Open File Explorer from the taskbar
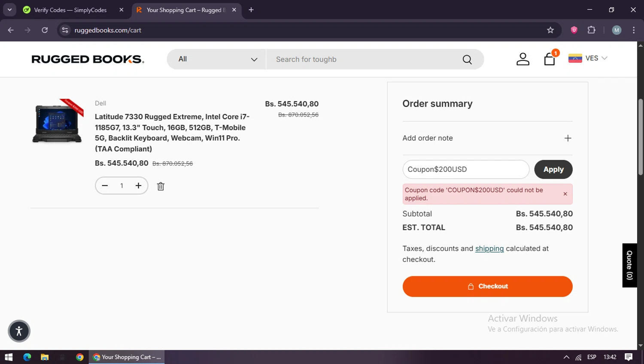The height and width of the screenshot is (364, 644). click(45, 357)
